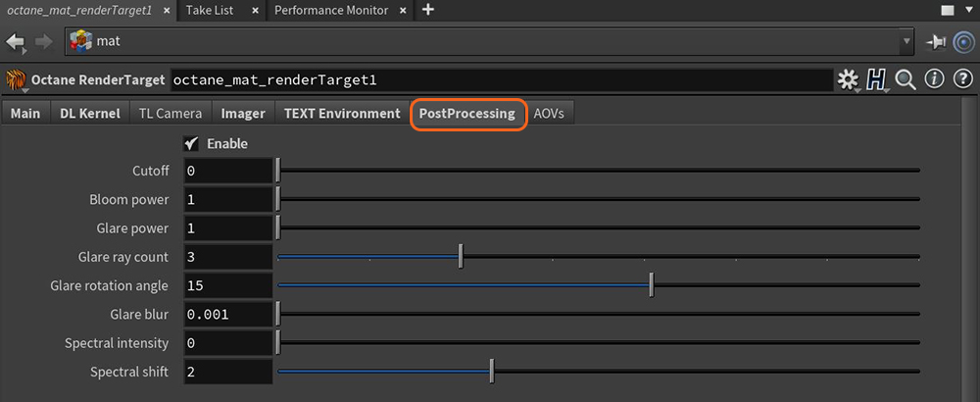The width and height of the screenshot is (980, 402).
Task: Switch to the Imager tab
Action: tap(243, 114)
